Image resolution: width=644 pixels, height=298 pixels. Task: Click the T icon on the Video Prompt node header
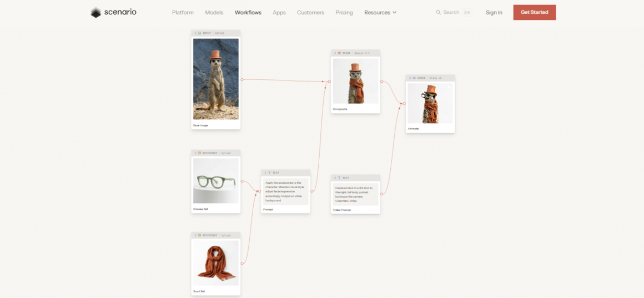339,178
